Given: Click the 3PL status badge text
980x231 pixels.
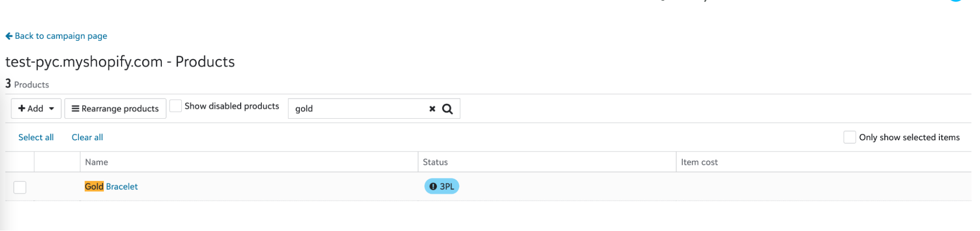Looking at the screenshot, I should pos(447,186).
